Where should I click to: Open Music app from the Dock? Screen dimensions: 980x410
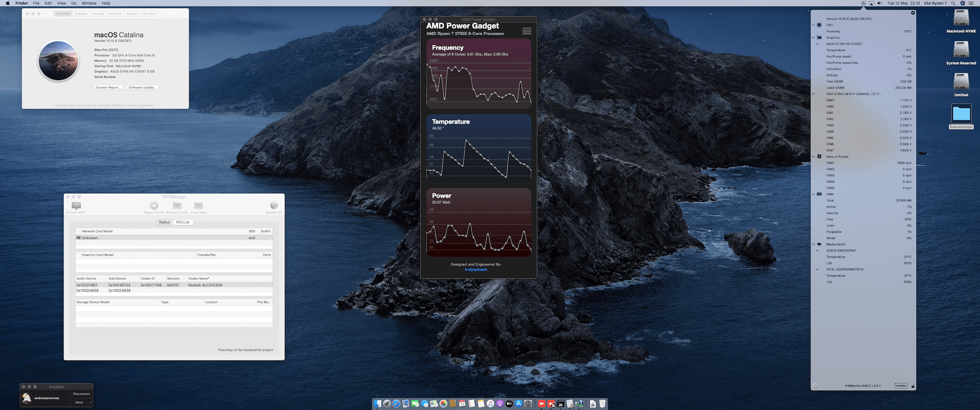pos(490,403)
